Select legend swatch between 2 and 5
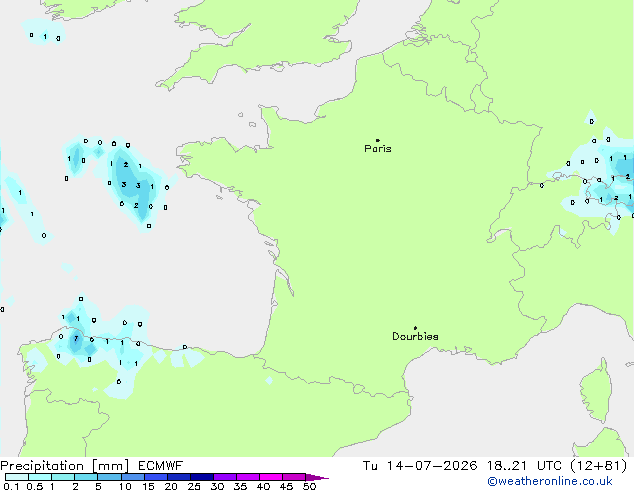Screen dimensions: 634x490 (x=86, y=477)
